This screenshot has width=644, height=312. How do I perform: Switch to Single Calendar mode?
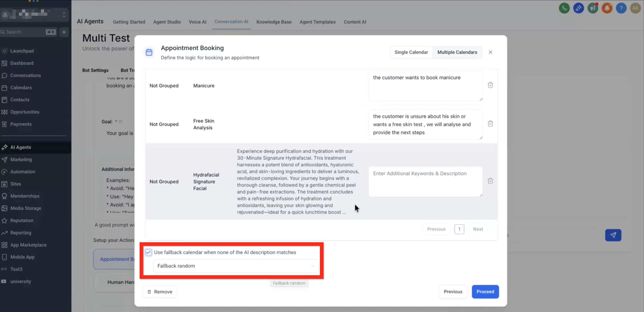tap(411, 52)
